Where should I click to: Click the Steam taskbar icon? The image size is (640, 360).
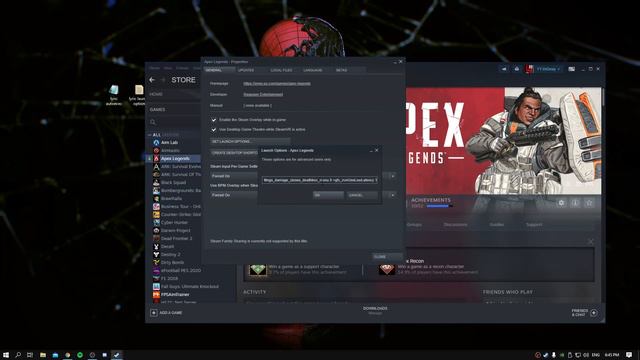point(117,355)
